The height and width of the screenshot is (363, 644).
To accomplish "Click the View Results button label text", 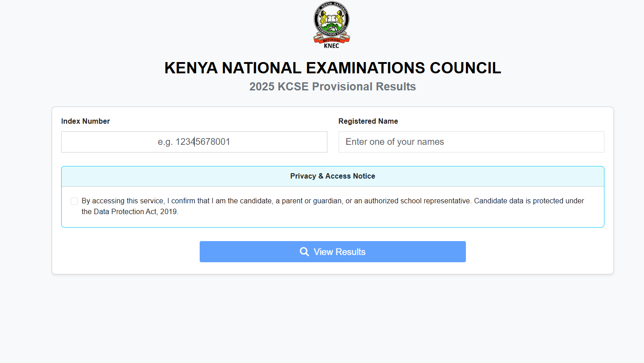I will point(339,251).
